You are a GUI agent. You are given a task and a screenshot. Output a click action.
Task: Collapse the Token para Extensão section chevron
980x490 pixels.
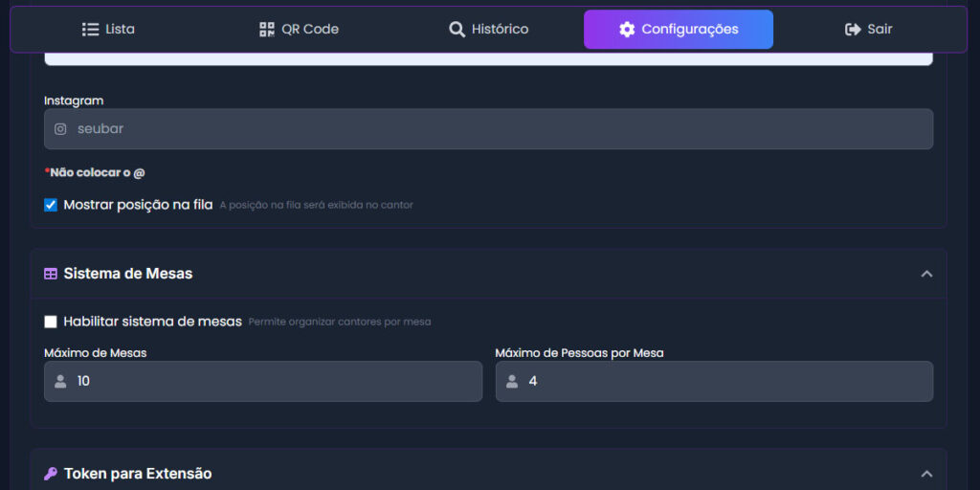point(925,474)
